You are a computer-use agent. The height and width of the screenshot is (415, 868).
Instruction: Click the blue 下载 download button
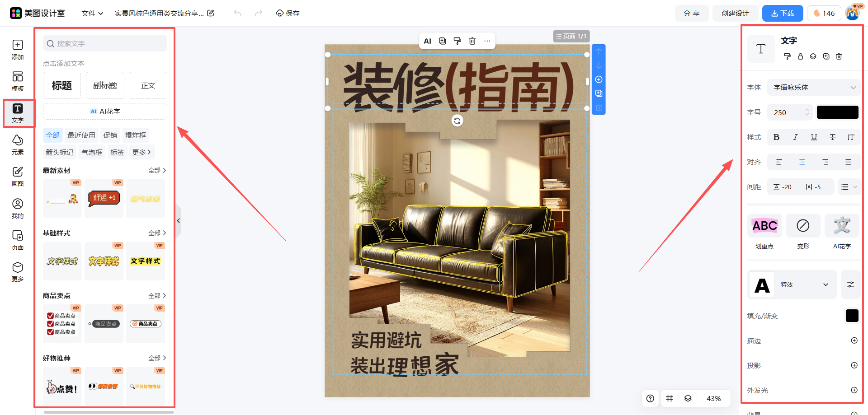(782, 14)
